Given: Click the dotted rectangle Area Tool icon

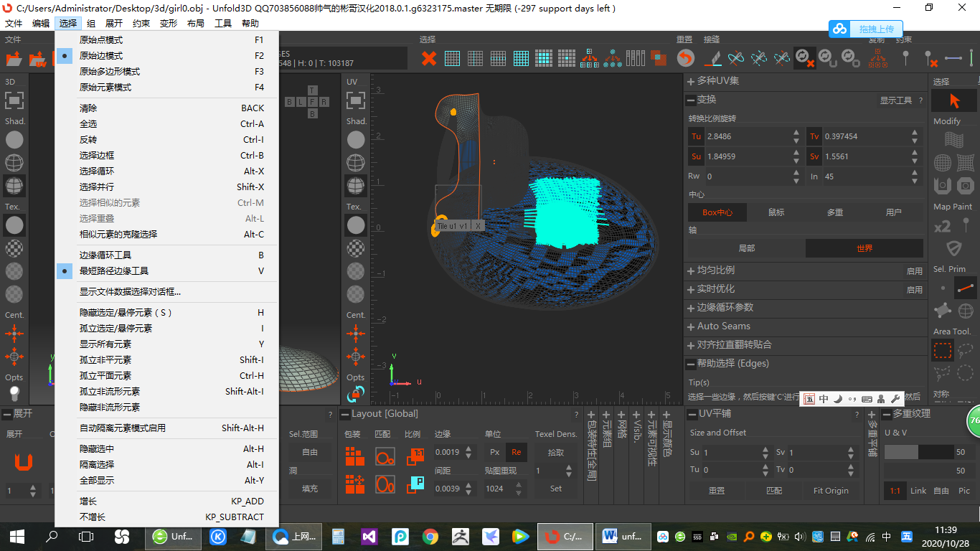Looking at the screenshot, I should (x=942, y=350).
